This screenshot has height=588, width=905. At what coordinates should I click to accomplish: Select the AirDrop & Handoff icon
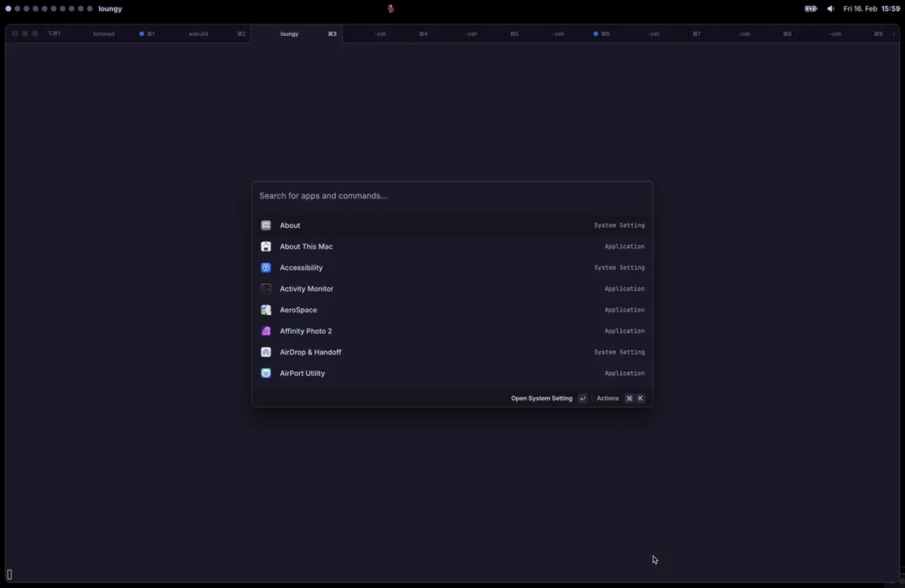266,352
